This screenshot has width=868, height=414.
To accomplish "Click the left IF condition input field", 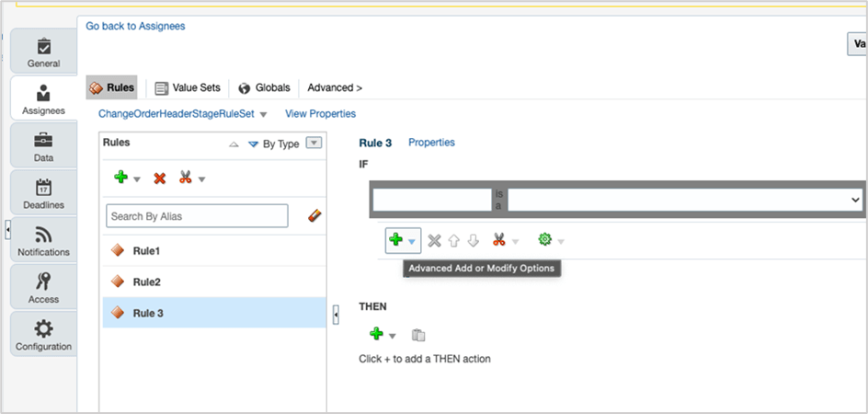I will tap(432, 200).
